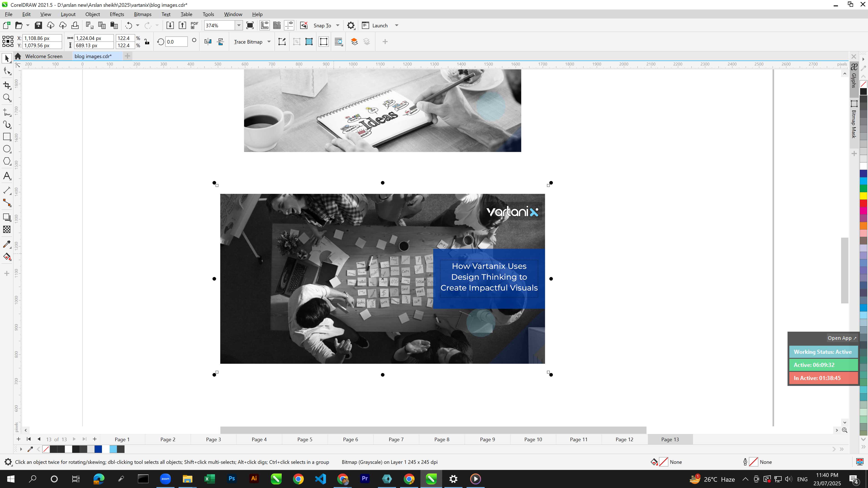
Task: Select the Color Eyedropper tool
Action: [x=7, y=244]
